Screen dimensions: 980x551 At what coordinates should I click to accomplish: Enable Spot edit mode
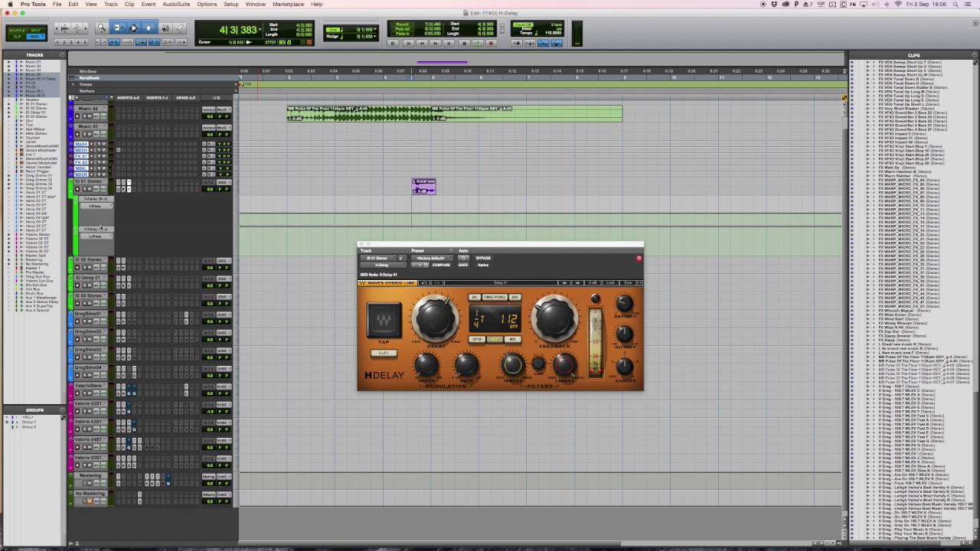pos(36,30)
